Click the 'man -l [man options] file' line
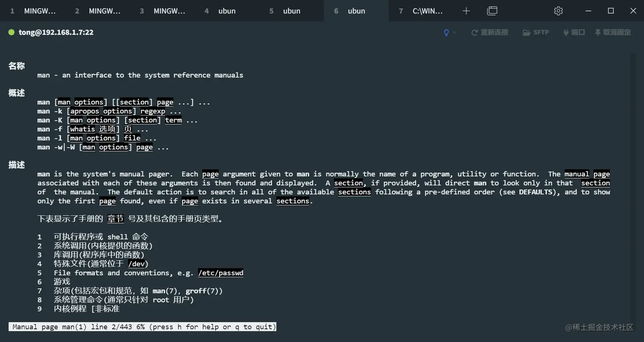 pos(97,138)
